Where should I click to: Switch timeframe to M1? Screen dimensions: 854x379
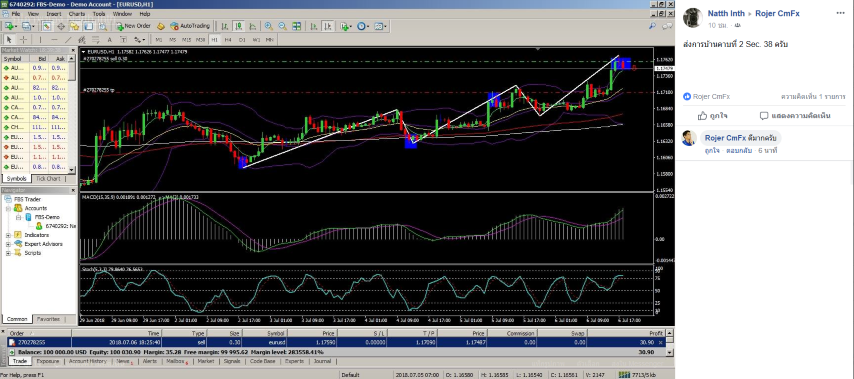pyautogui.click(x=159, y=40)
